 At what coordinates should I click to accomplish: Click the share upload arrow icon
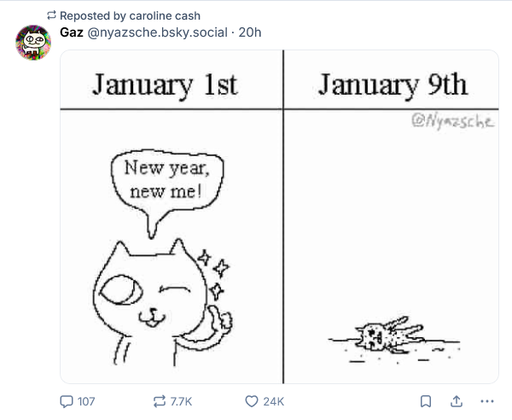(457, 400)
